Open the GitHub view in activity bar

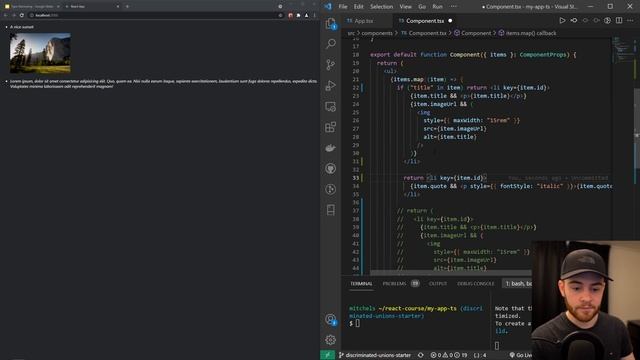pyautogui.click(x=331, y=169)
